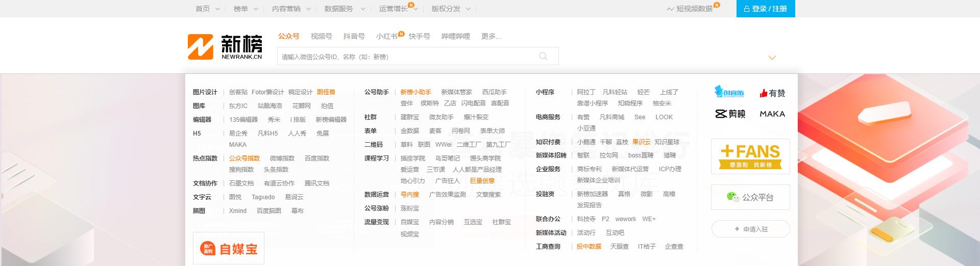Image resolution: width=980 pixels, height=266 pixels.
Task: Open the 企查查 link
Action: pos(674,247)
